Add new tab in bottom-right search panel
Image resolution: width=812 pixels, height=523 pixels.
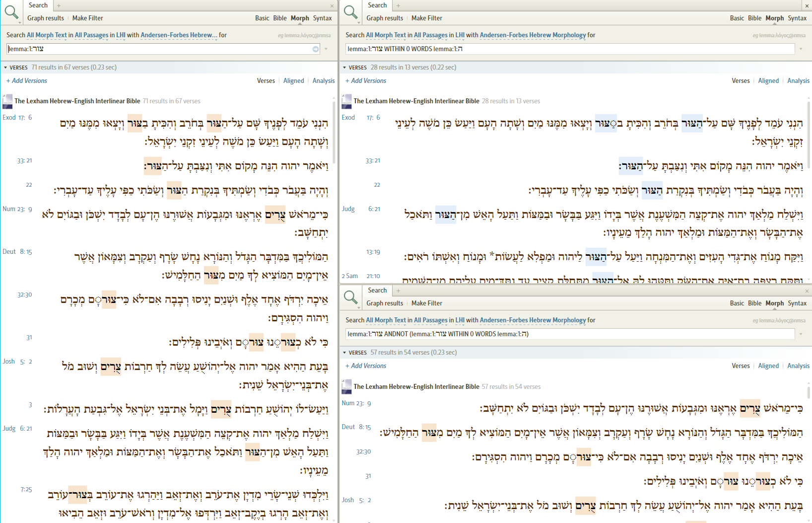point(398,291)
